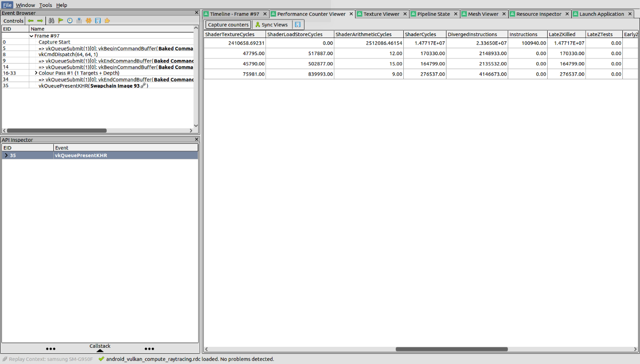Open the Tools menu
640x364 pixels.
[45, 5]
